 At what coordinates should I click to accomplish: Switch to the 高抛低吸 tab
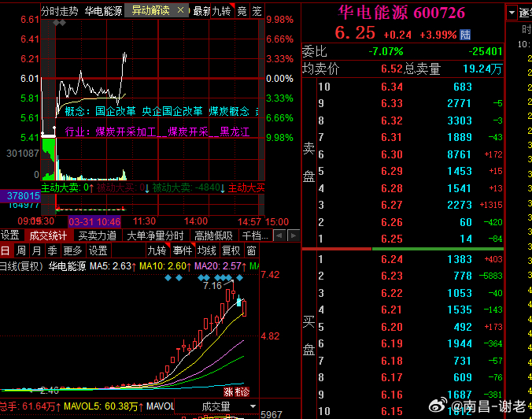(213, 235)
